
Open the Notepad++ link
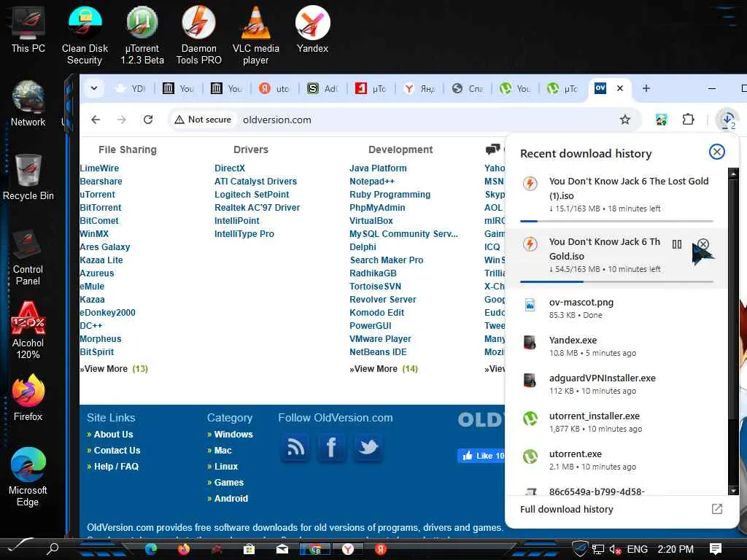click(372, 182)
